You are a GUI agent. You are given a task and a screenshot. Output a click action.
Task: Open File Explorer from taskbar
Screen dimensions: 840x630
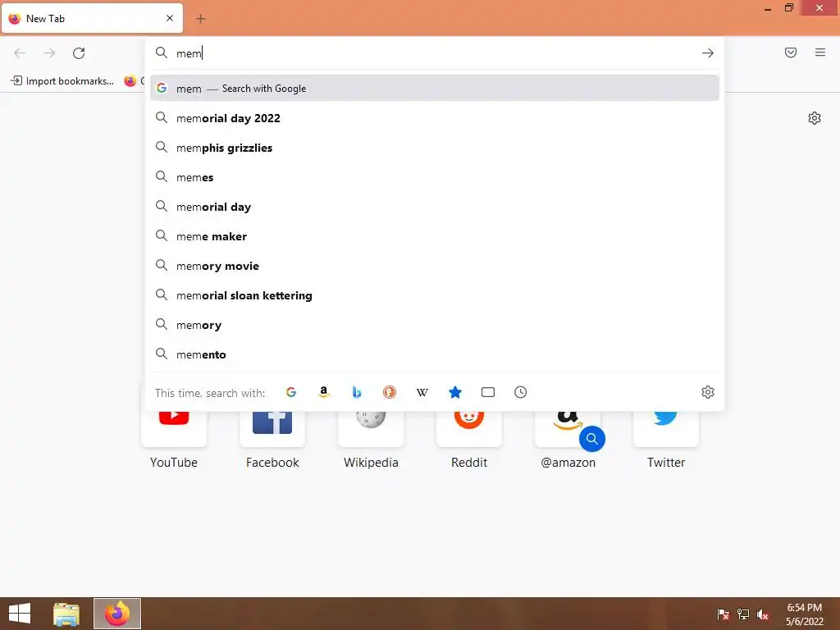(66, 614)
